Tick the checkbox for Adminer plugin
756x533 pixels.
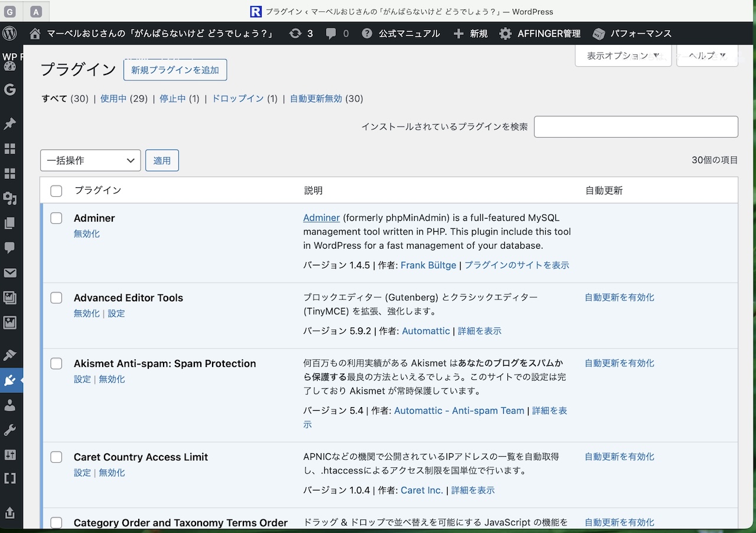click(x=56, y=218)
